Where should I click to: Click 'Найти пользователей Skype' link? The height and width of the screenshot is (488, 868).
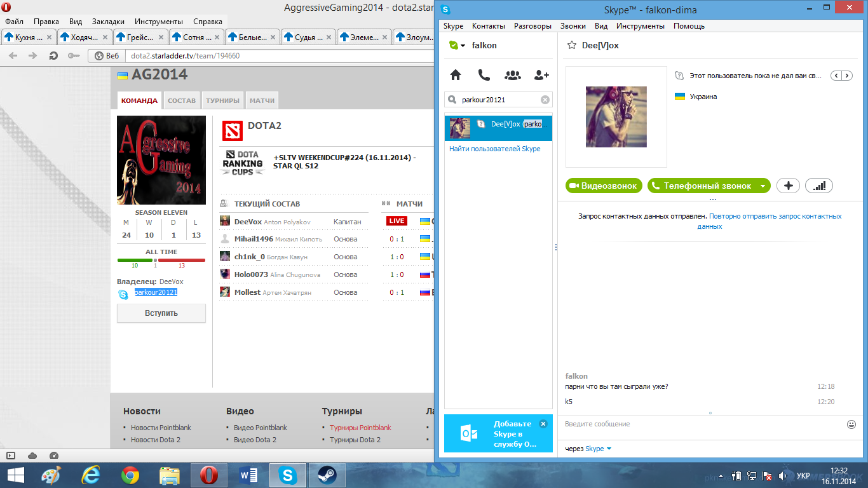(x=495, y=149)
